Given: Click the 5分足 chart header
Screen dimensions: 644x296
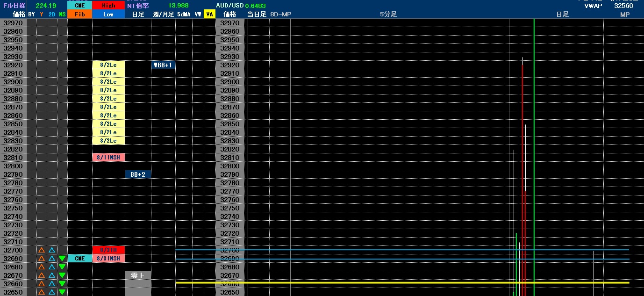Looking at the screenshot, I should [388, 14].
